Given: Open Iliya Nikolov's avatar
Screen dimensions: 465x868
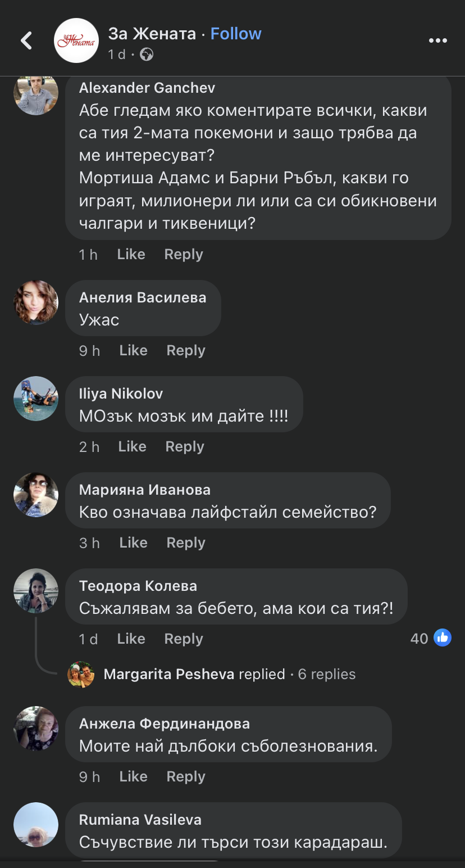Looking at the screenshot, I should [36, 399].
